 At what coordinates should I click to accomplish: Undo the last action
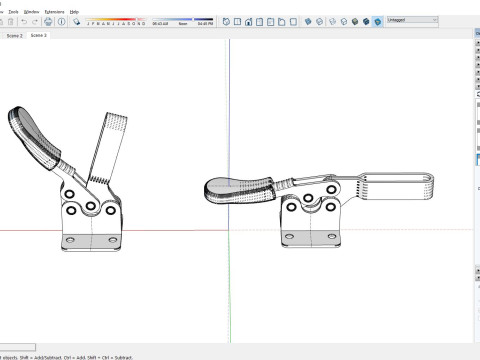[x=24, y=22]
